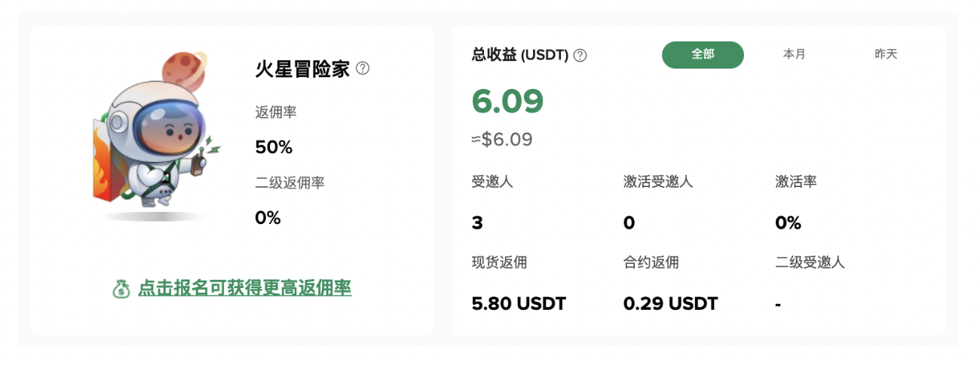This screenshot has width=980, height=365.
Task: Click the 返佣率 50% value
Action: click(274, 148)
